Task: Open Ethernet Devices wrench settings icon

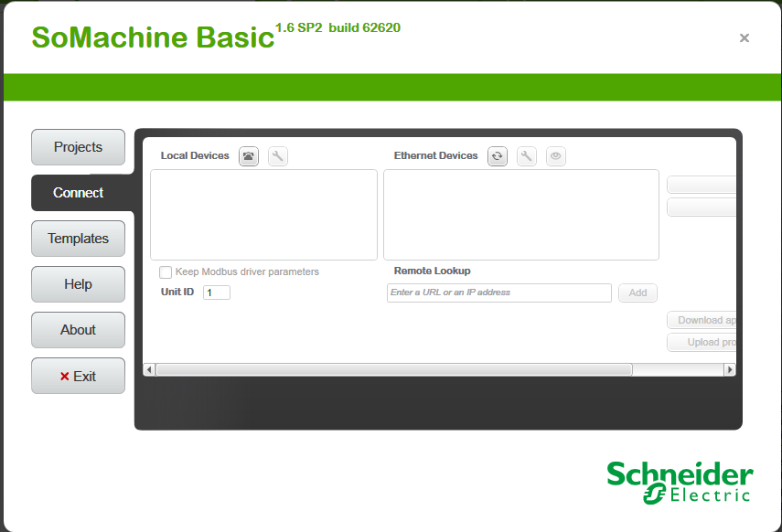Action: [x=526, y=155]
